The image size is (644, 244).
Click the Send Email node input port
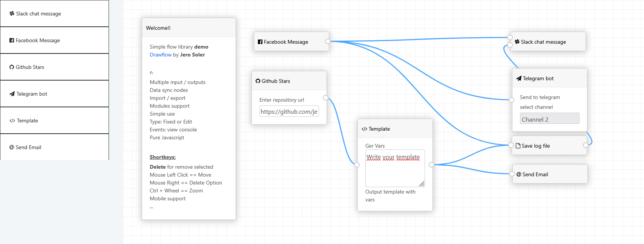pyautogui.click(x=512, y=174)
